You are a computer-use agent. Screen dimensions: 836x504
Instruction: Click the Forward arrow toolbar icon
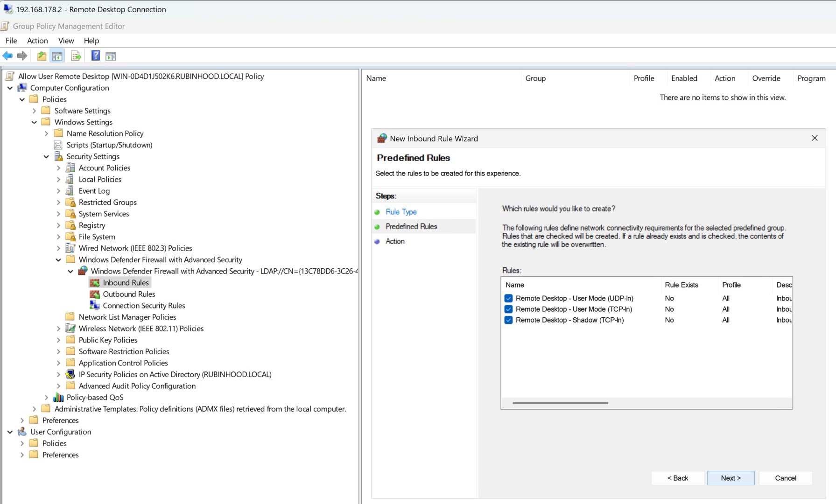22,56
